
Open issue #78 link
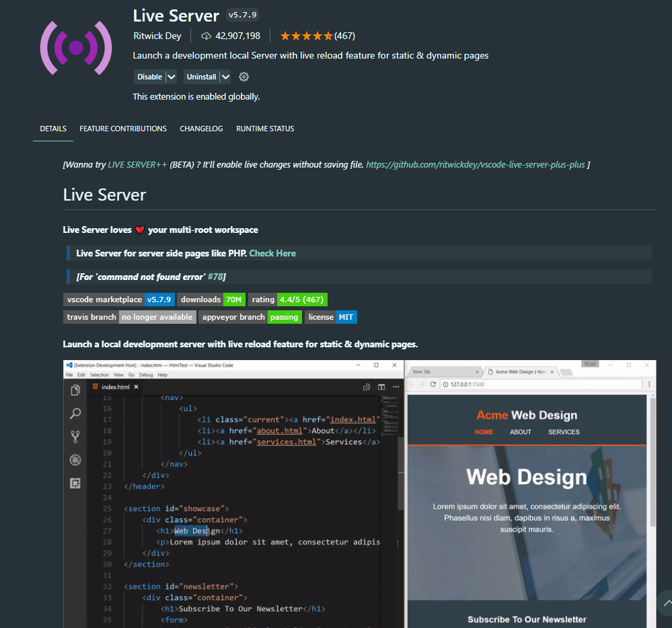pyautogui.click(x=215, y=277)
